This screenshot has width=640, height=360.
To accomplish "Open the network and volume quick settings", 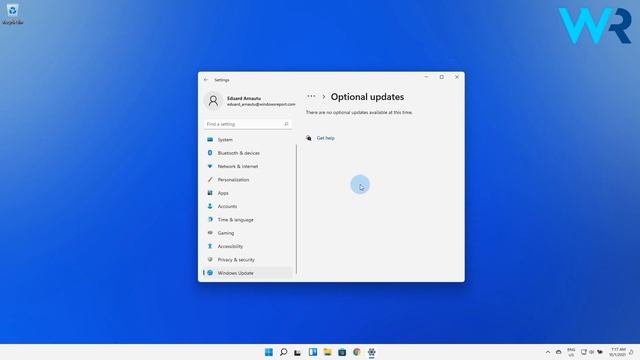I will (x=592, y=352).
